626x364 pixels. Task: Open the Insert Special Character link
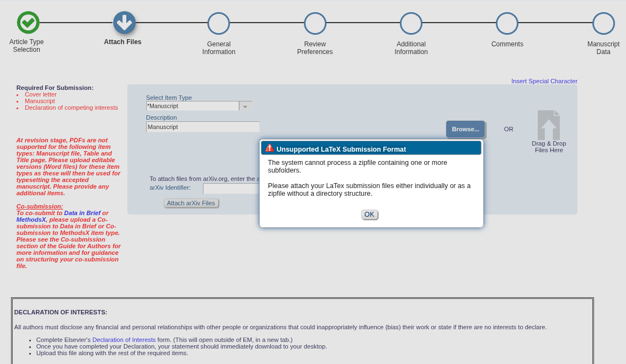tap(544, 81)
